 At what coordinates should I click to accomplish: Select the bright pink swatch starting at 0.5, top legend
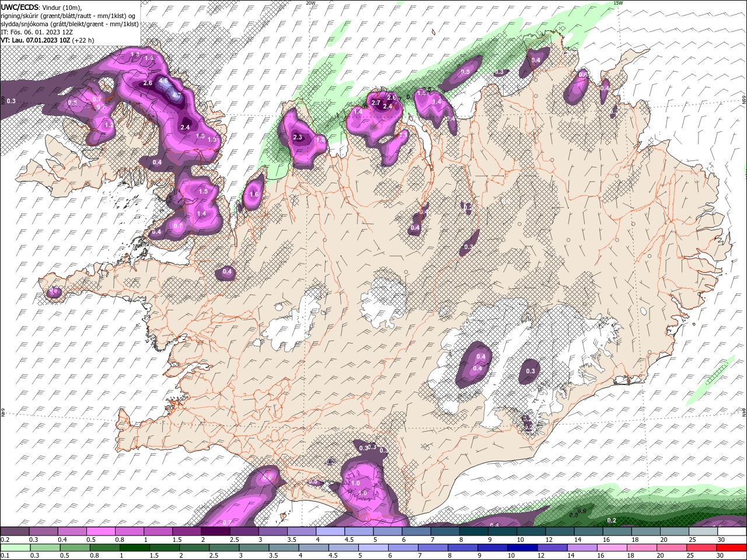pyautogui.click(x=101, y=531)
